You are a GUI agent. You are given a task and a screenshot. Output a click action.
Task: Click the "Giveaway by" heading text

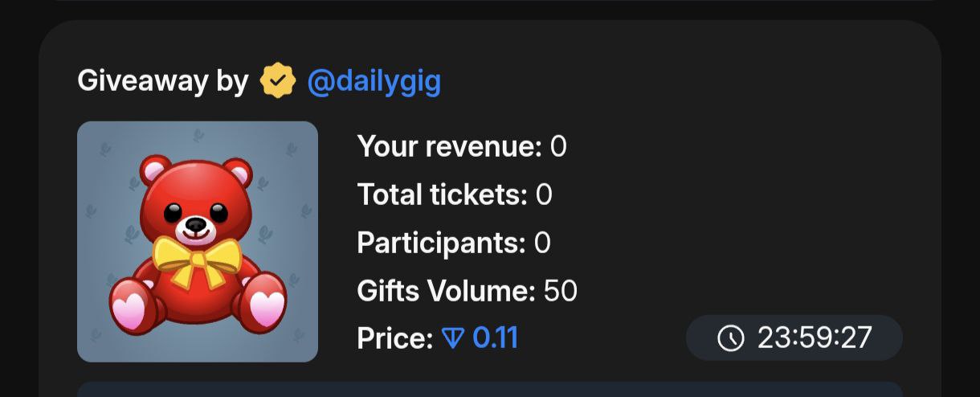[163, 82]
